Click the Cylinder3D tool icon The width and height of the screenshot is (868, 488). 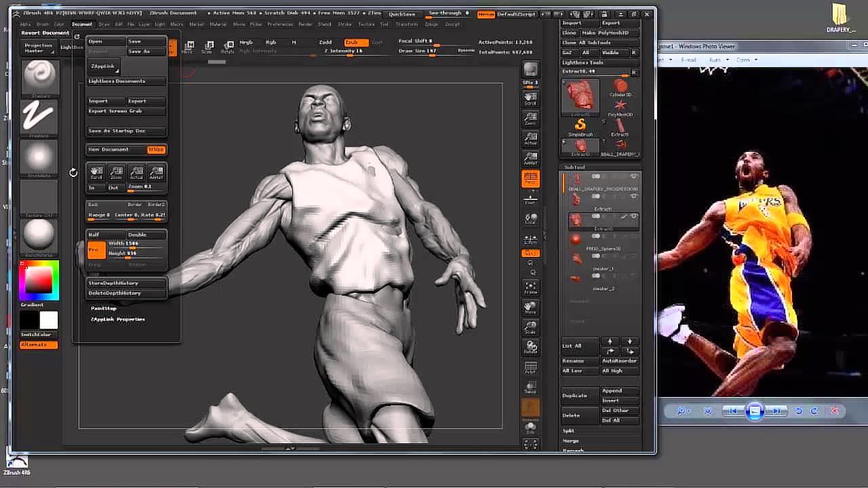point(620,86)
